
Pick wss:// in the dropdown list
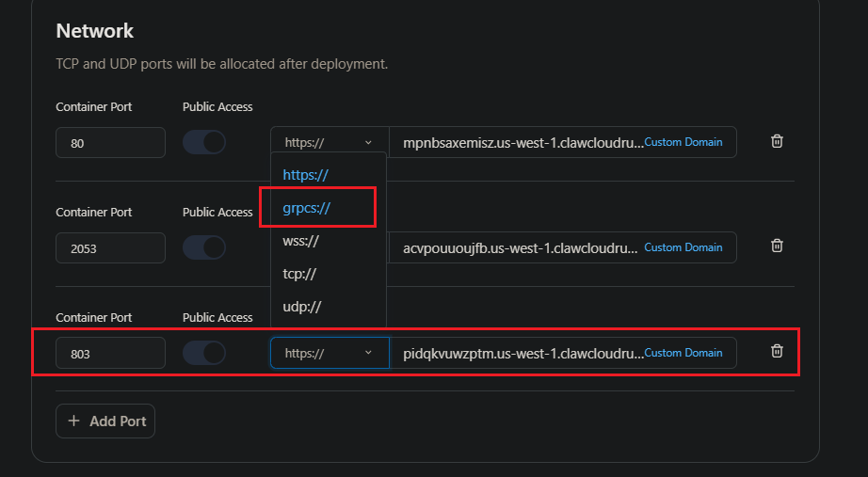point(300,241)
